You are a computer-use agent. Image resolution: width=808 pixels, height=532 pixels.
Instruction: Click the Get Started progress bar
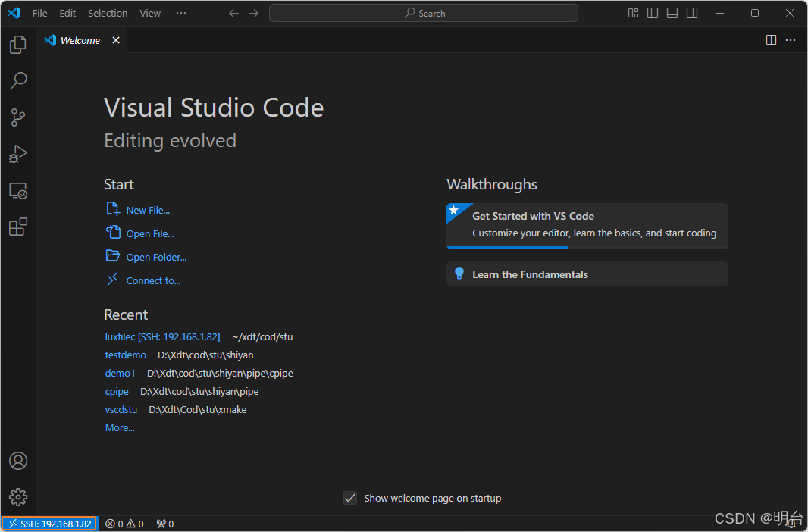click(x=587, y=248)
